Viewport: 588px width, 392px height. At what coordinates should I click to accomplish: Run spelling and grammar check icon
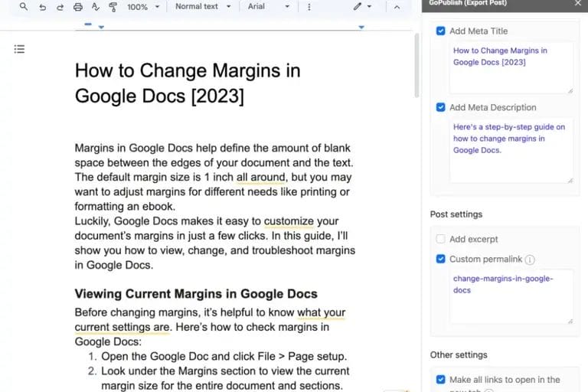[x=96, y=7]
